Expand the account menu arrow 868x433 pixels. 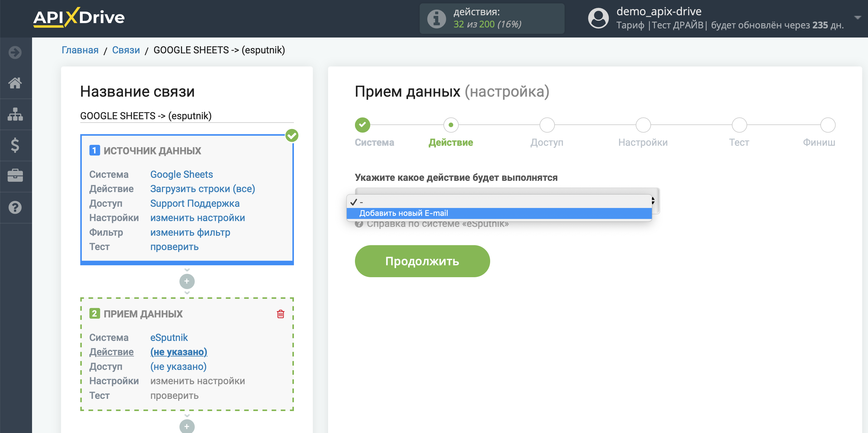[858, 17]
